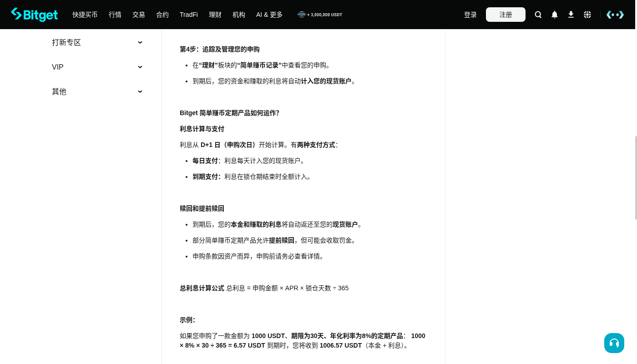Screen dimensions: 637x364
Task: Click the D+1 日（申购次日）sentence
Action: click(259, 145)
